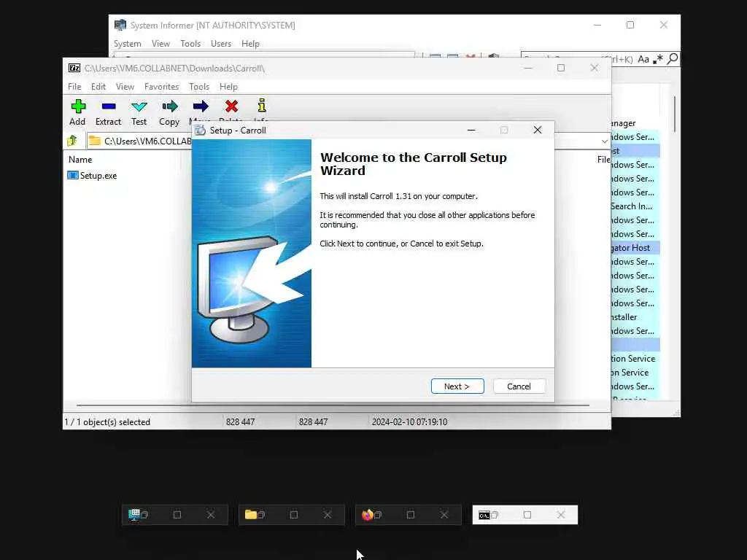Select the 'on Service' row in System Informer
The width and height of the screenshot is (747, 560).
pyautogui.click(x=635, y=373)
